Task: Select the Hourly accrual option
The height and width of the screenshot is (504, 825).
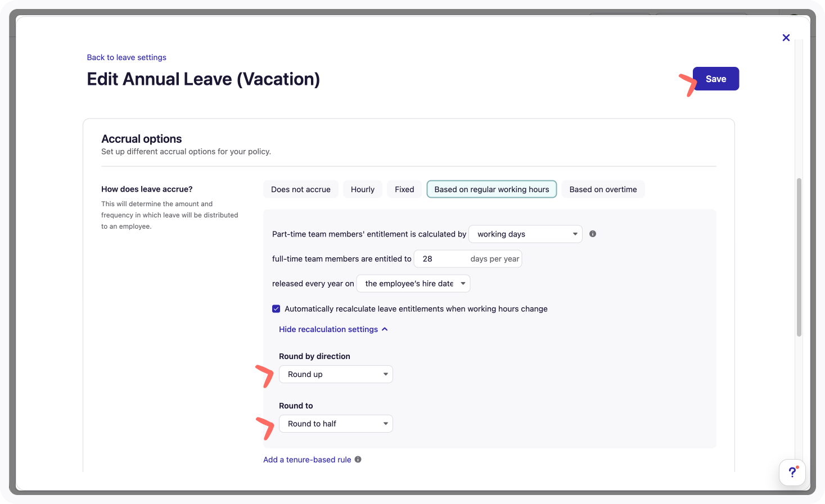Action: pyautogui.click(x=363, y=189)
